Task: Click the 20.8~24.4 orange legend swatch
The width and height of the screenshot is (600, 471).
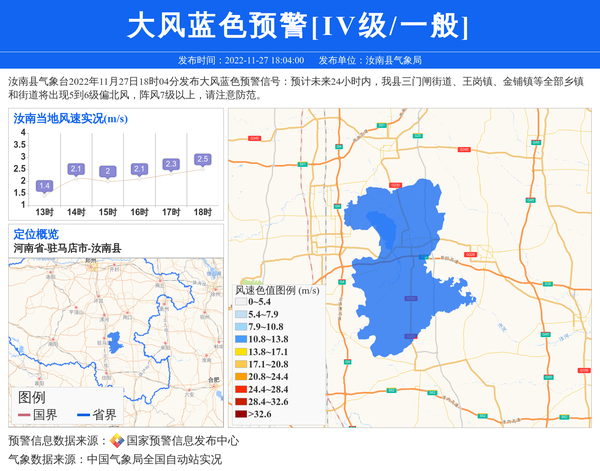Action: 241,377
